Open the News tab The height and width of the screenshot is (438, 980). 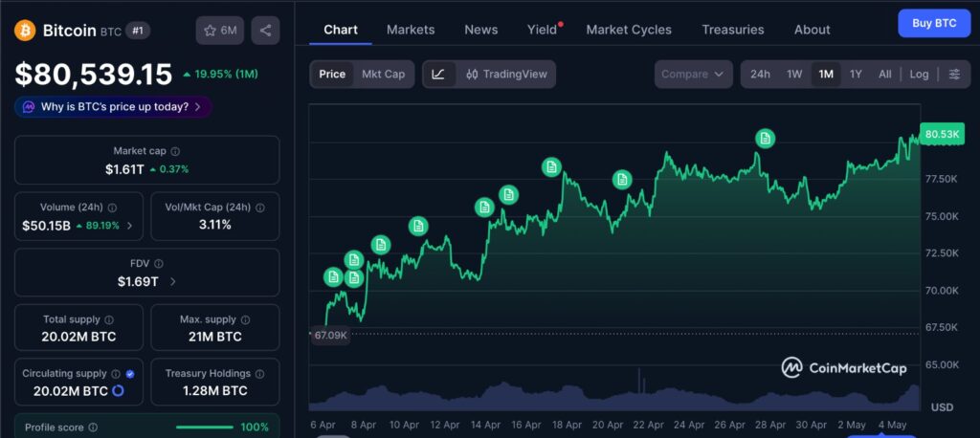tap(481, 30)
